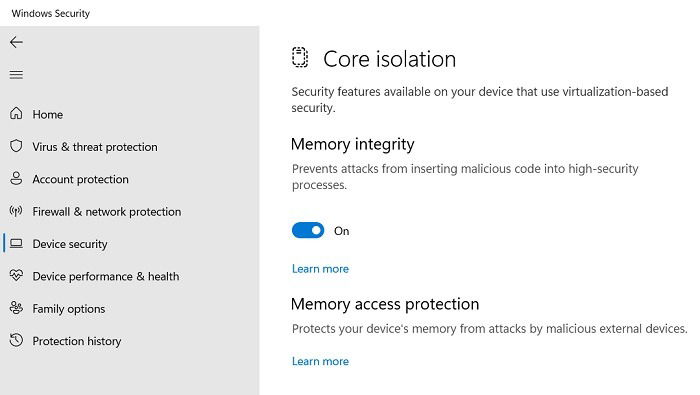Screen dimensions: 700x395
Task: Click the Home house icon
Action: coord(16,114)
